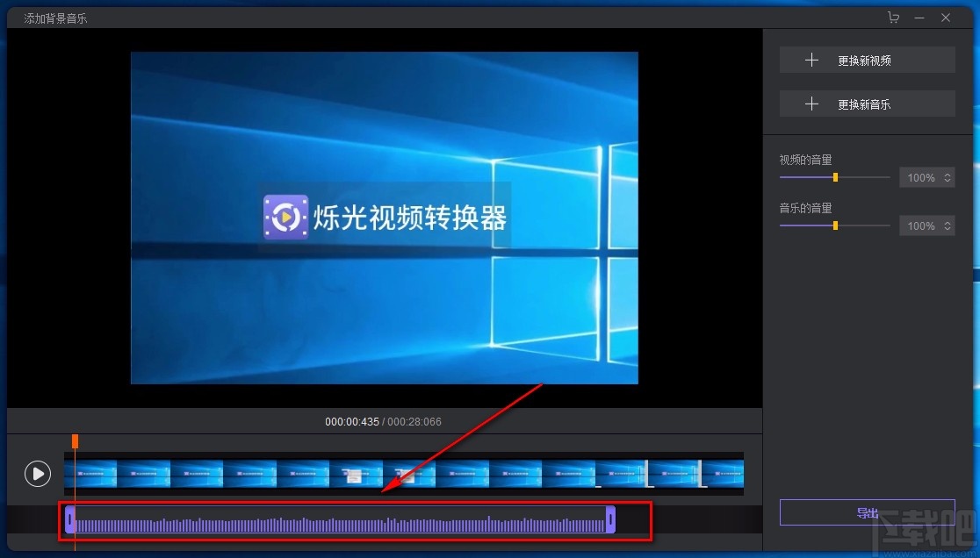Click the plus icon beside 更换新音乐

(x=811, y=104)
